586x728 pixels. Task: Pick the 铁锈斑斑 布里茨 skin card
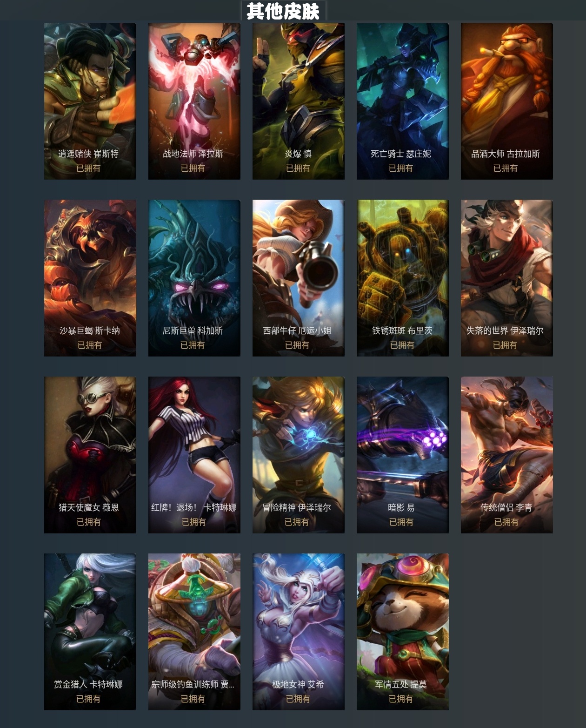pyautogui.click(x=403, y=278)
